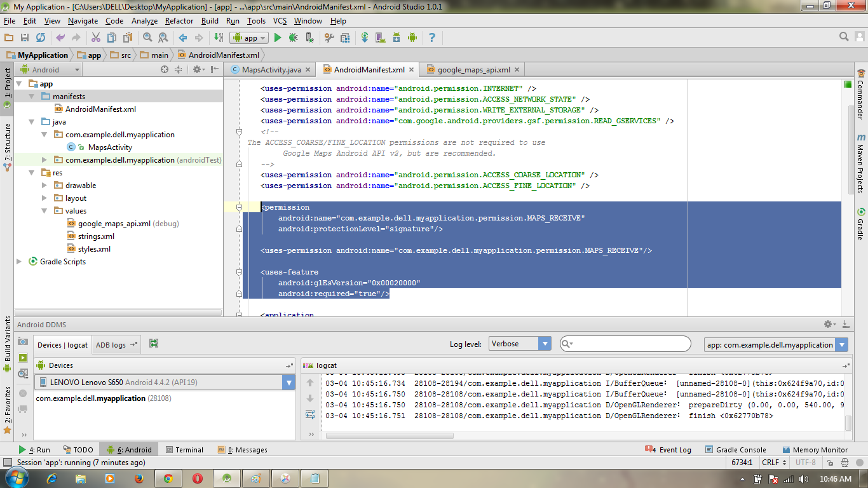Expand the Gradle Scripts node
Image resolution: width=868 pixels, height=488 pixels.
tap(18, 262)
